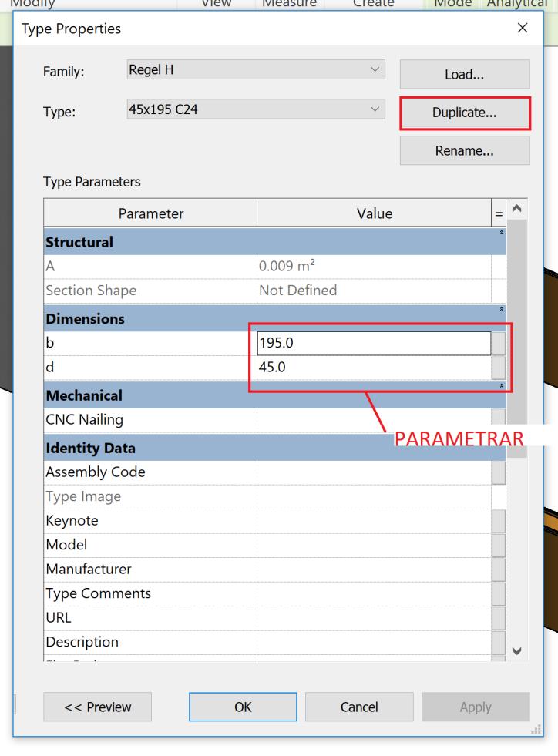Image resolution: width=558 pixels, height=756 pixels.
Task: Select the 'b' parameter label
Action: click(x=49, y=343)
